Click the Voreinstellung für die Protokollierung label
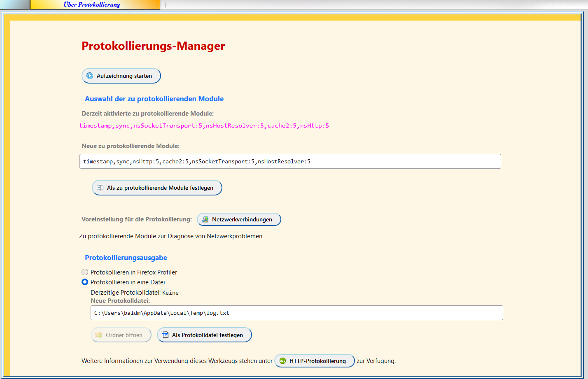The image size is (588, 379). [x=137, y=219]
